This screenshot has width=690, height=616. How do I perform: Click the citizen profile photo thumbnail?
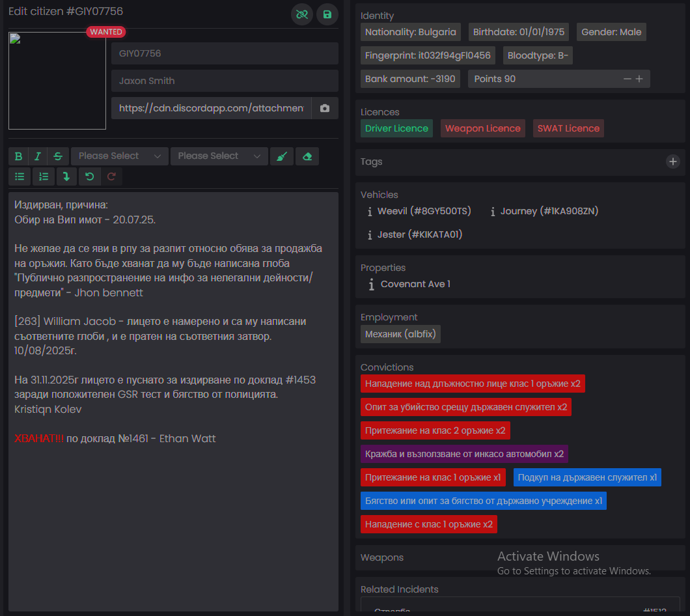point(57,81)
